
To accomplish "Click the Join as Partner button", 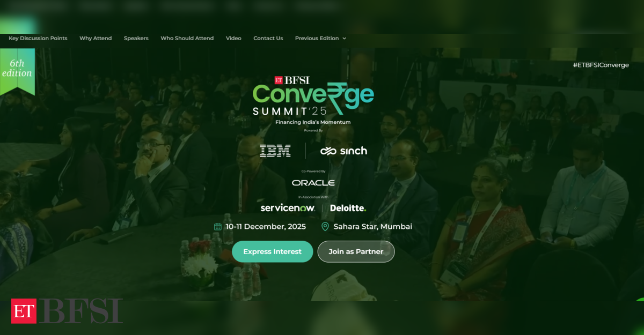I will click(x=356, y=251).
